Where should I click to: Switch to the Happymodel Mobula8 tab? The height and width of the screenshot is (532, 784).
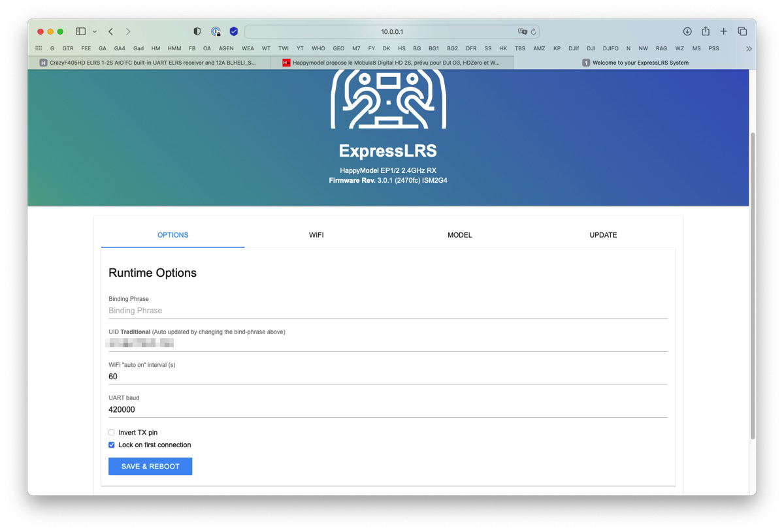(x=392, y=63)
